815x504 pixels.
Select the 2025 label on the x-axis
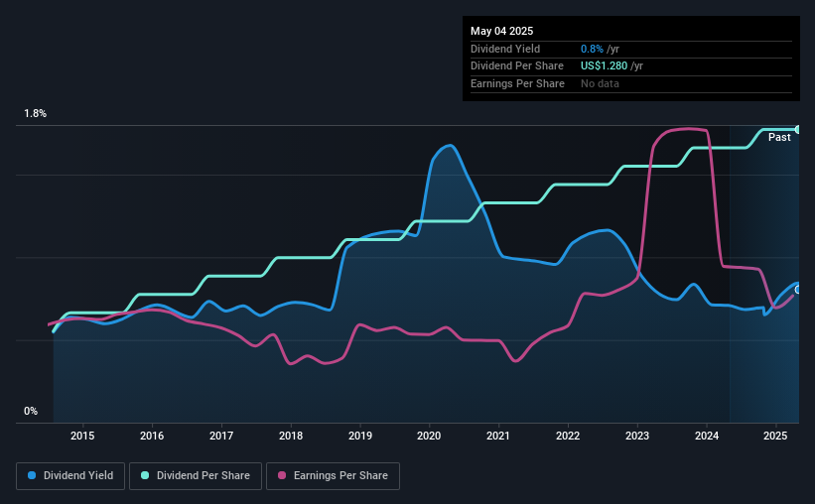(x=775, y=436)
